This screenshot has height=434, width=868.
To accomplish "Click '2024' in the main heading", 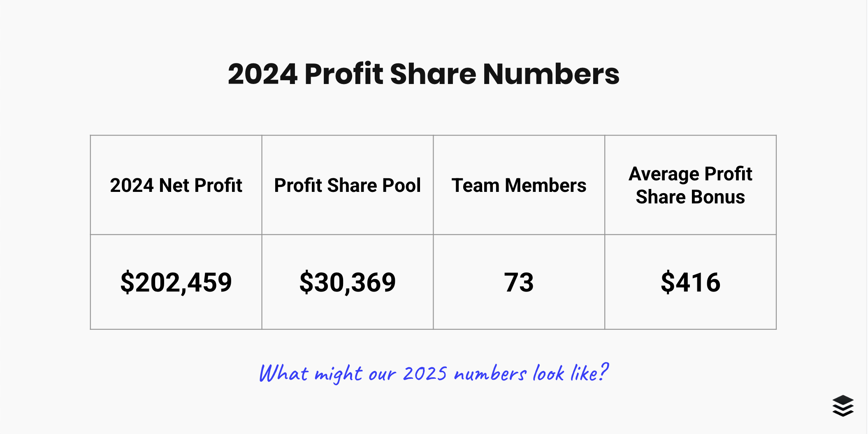I will (262, 74).
